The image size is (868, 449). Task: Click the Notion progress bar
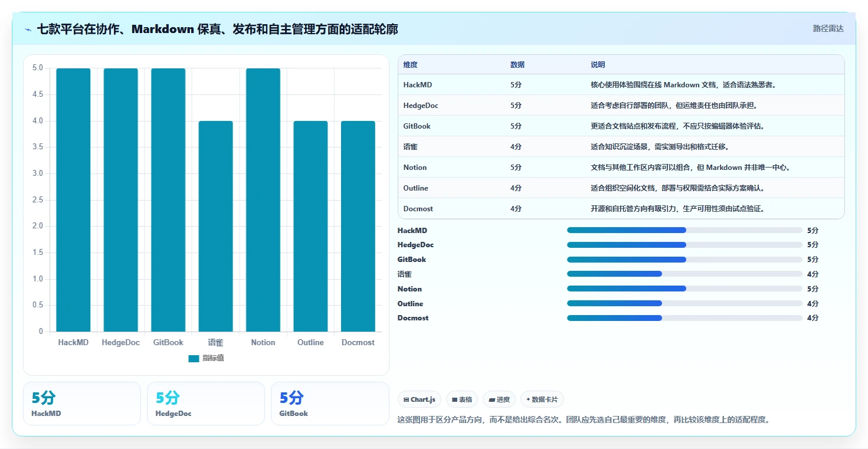(684, 289)
